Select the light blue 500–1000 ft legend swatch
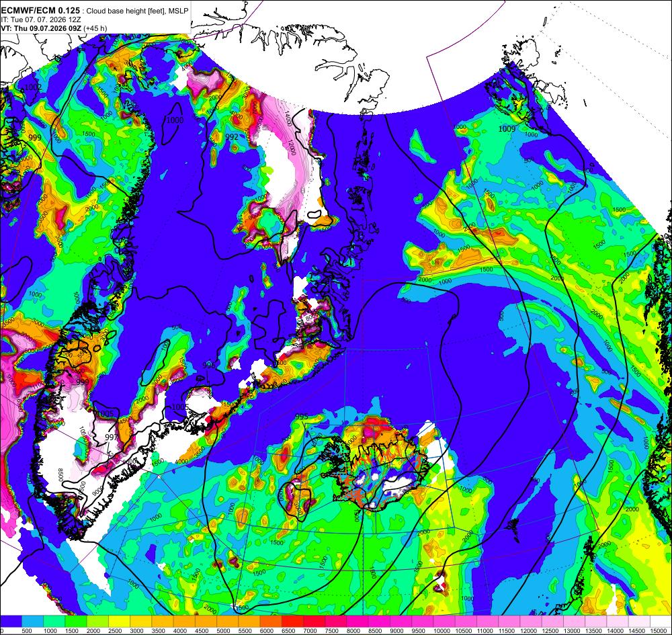This screenshot has height=635, width=672. click(32, 621)
